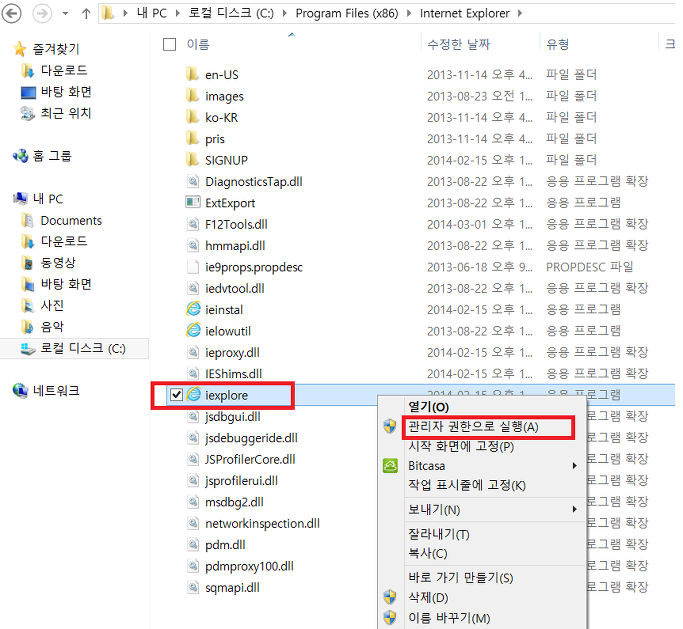The width and height of the screenshot is (683, 629).
Task: Click the ko-KR folder icon
Action: [x=193, y=117]
